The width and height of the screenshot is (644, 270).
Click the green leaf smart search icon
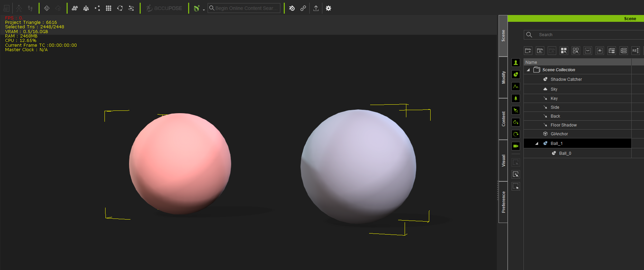[x=197, y=8]
